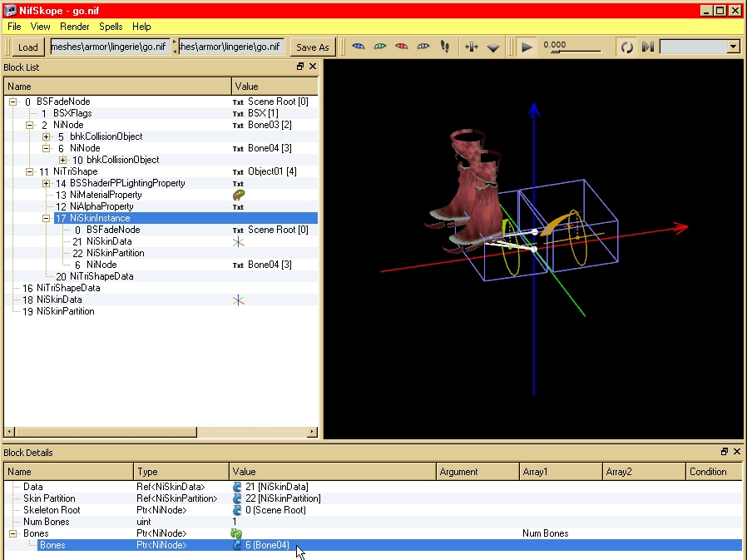
Task: Open the animation selection combo box
Action: (699, 47)
